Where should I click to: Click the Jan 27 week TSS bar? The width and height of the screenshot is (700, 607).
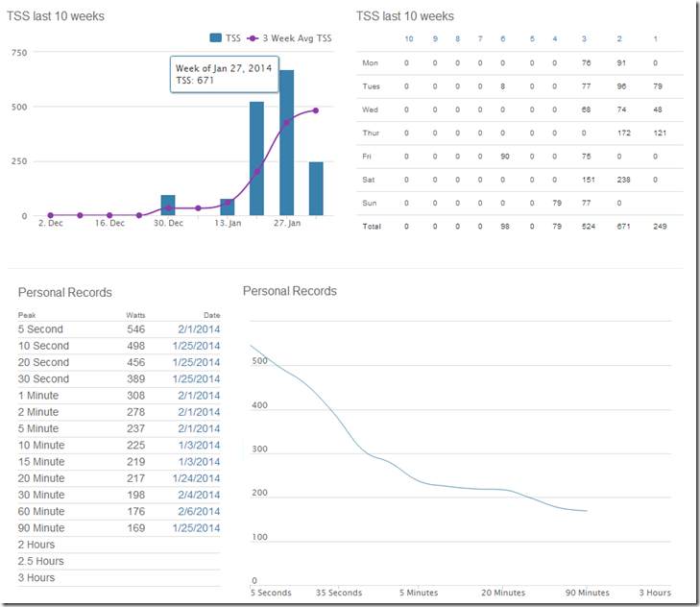(x=286, y=142)
